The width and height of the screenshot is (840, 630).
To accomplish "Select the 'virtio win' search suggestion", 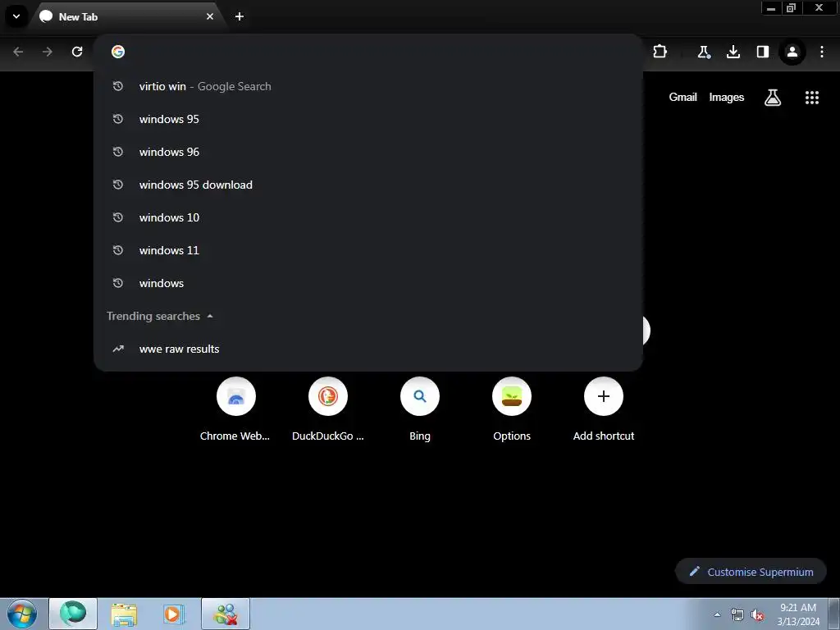I will click(x=368, y=86).
